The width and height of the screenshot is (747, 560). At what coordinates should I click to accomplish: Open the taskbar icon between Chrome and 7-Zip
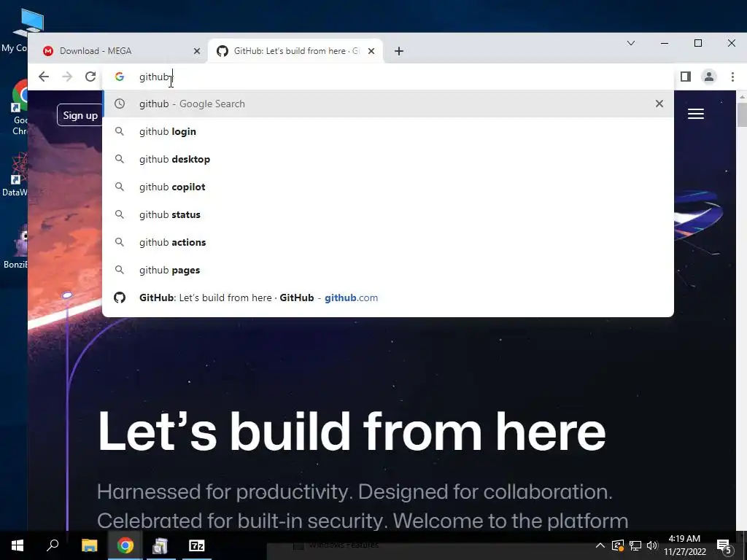click(x=160, y=545)
